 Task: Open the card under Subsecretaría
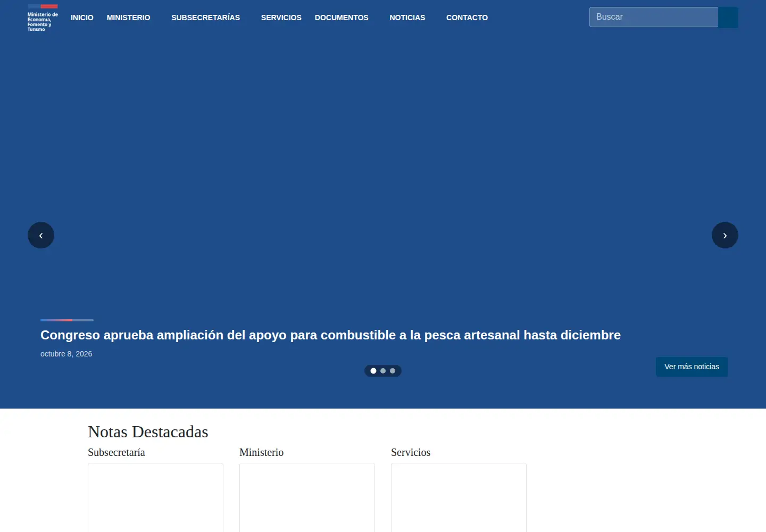coord(155,497)
